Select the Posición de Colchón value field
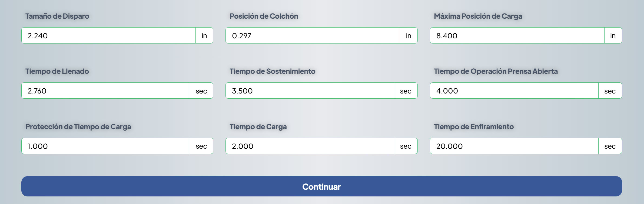The width and height of the screenshot is (644, 204). pos(313,36)
